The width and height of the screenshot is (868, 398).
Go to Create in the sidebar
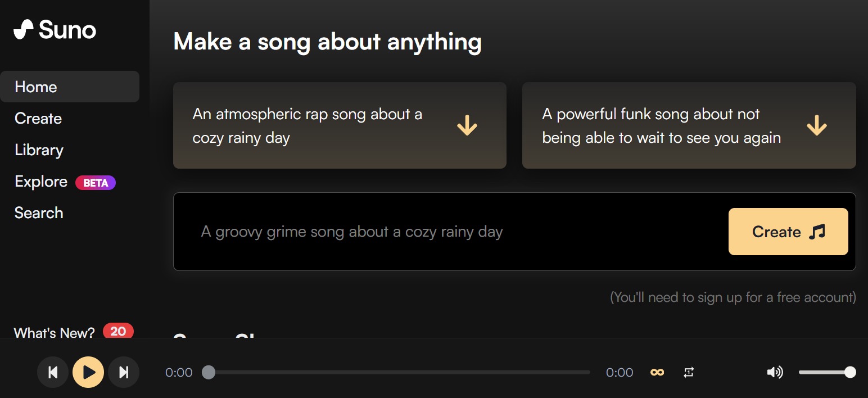38,119
